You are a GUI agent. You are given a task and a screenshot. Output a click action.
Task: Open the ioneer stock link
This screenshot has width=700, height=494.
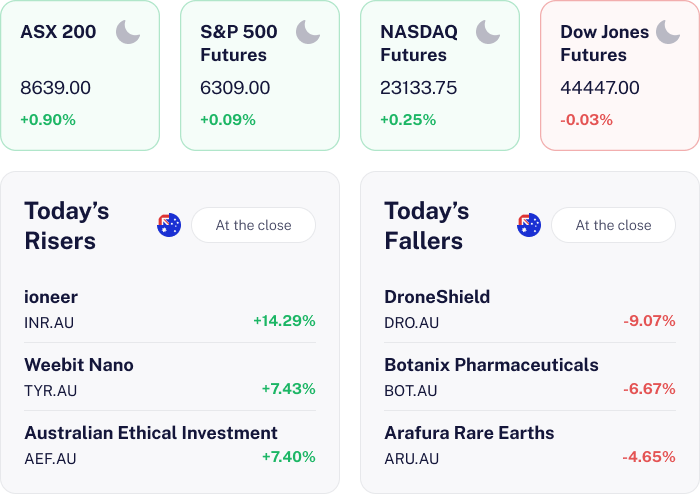[x=51, y=297]
